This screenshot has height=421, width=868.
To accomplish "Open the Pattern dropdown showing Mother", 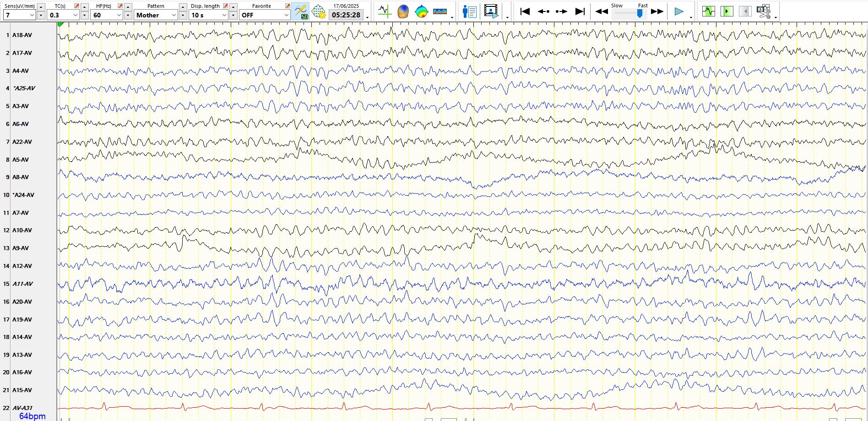I will point(174,15).
